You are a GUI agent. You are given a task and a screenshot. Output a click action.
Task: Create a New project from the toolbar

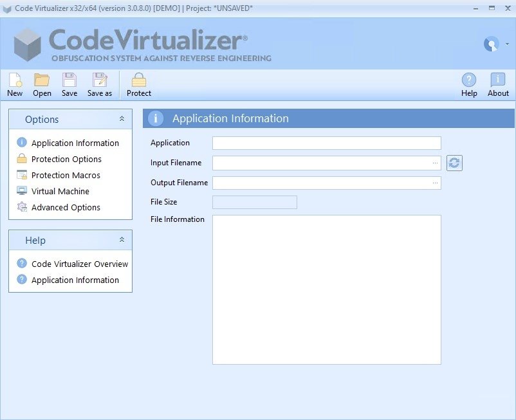[15, 85]
